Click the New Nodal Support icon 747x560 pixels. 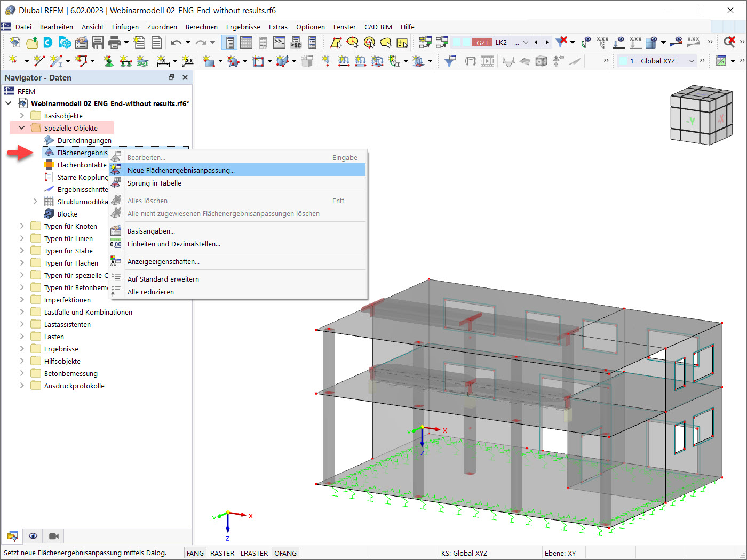[x=109, y=61]
